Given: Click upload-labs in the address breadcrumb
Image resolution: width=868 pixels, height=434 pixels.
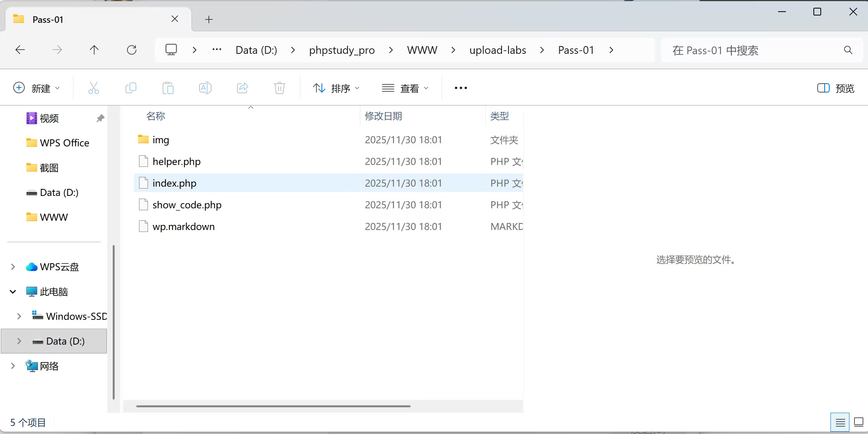Looking at the screenshot, I should tap(497, 50).
